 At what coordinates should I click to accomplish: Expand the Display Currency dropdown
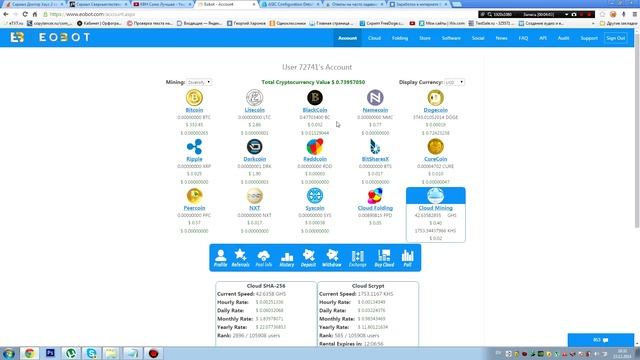click(x=454, y=82)
